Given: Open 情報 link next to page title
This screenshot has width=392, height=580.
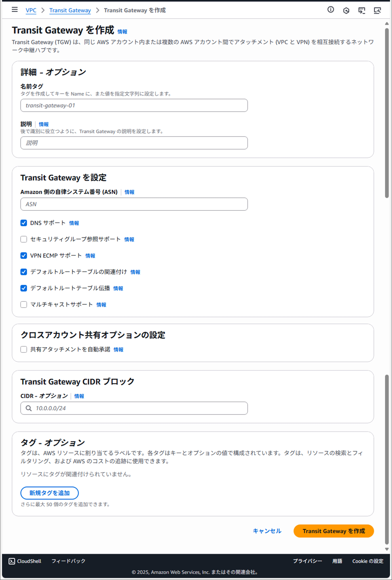Looking at the screenshot, I should click(x=122, y=32).
